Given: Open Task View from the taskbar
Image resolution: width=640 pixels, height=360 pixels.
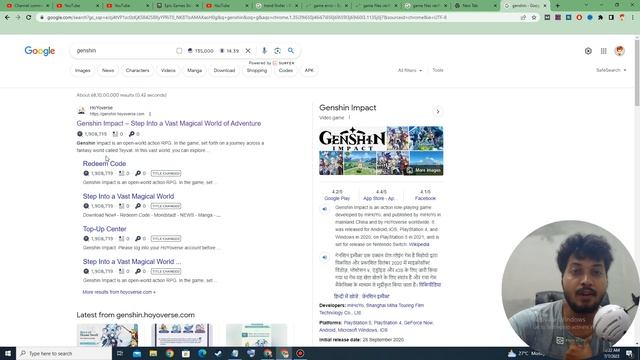Looking at the screenshot, I should (x=120, y=353).
